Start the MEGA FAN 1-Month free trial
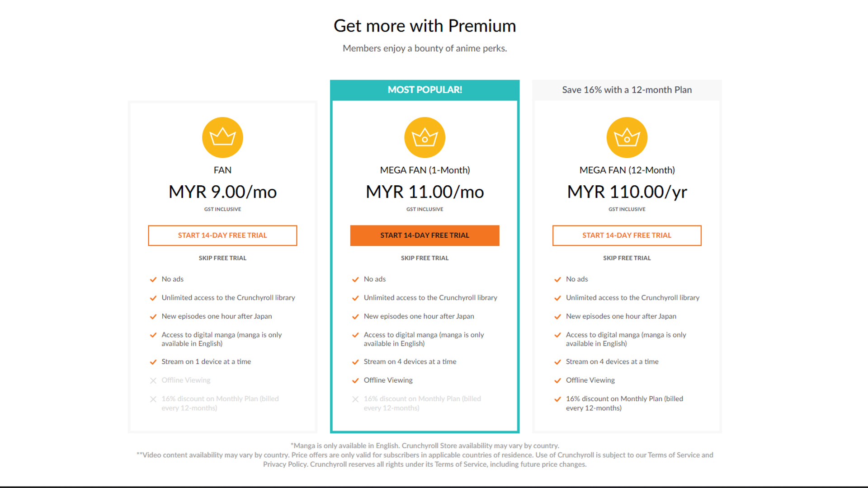The width and height of the screenshot is (868, 488). coord(425,235)
